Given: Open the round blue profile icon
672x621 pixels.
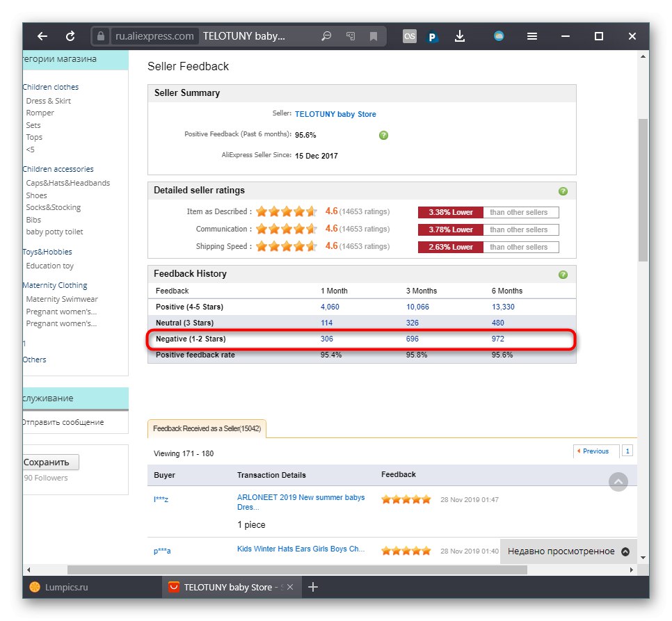Looking at the screenshot, I should (498, 36).
